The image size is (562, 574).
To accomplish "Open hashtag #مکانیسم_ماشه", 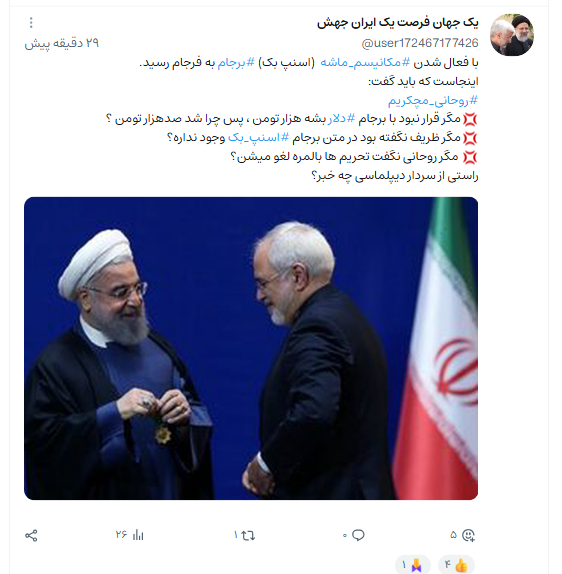I will (365, 63).
